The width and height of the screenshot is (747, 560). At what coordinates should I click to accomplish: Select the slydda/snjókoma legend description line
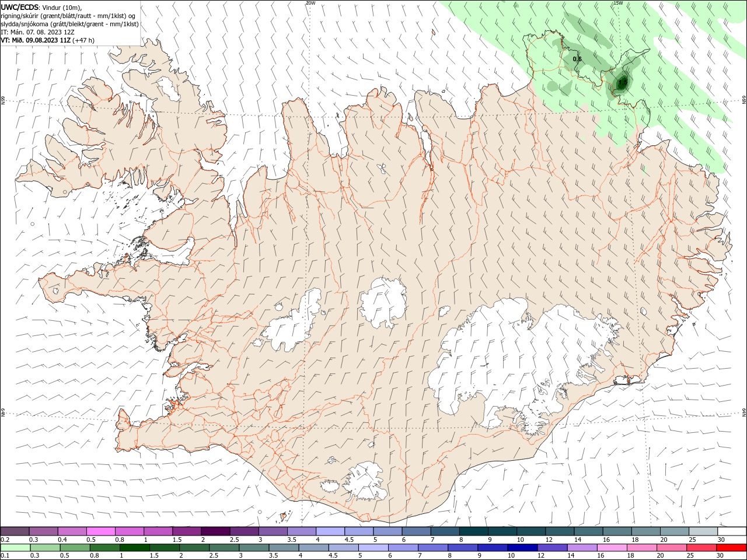tap(70, 24)
